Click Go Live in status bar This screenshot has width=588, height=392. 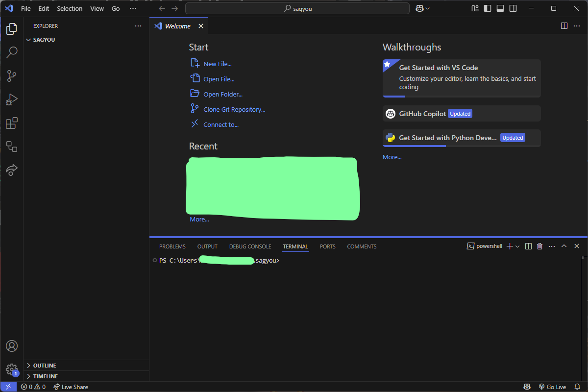(552, 387)
